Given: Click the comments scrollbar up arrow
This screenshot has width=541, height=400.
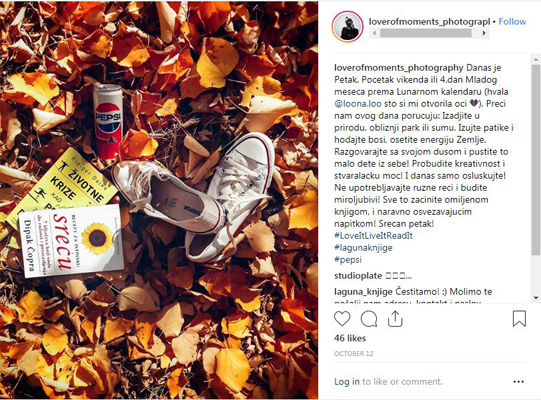Looking at the screenshot, I should (x=535, y=60).
